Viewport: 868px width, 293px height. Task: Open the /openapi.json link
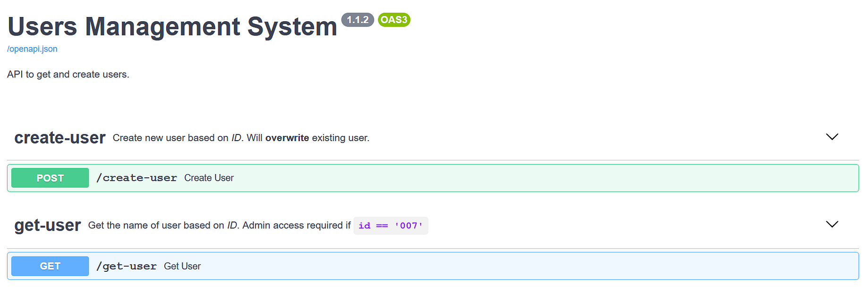coord(32,49)
